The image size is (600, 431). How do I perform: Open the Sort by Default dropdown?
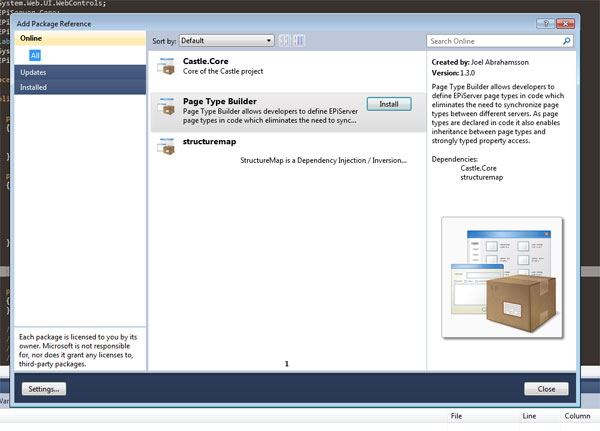click(227, 41)
